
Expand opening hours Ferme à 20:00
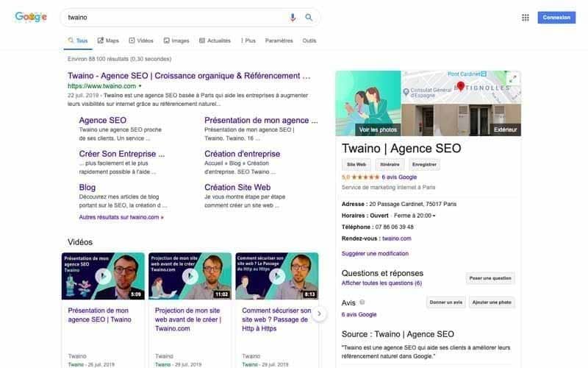point(415,216)
